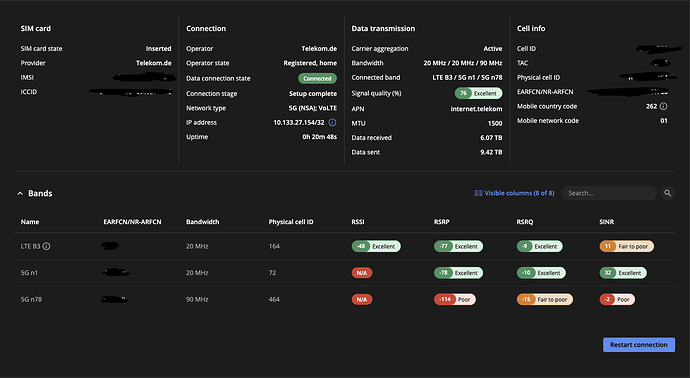Click the Physical cell ID 72 cell
This screenshot has width=690, height=378.
coord(272,273)
